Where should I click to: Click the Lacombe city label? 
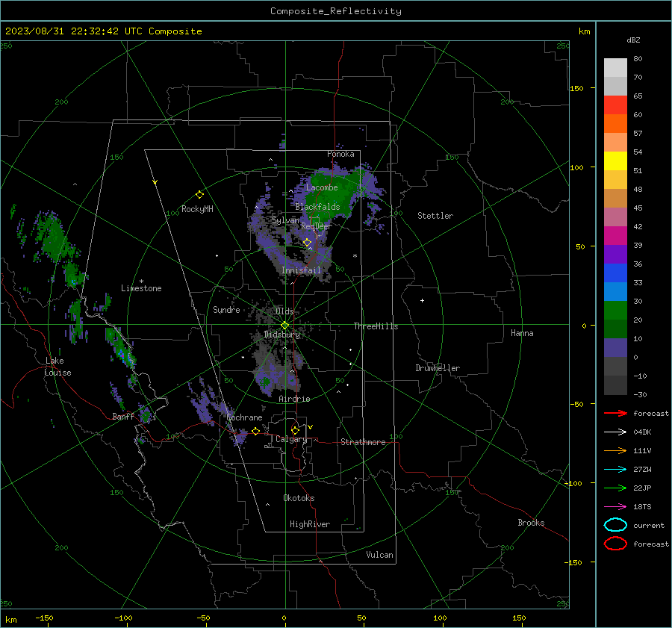(x=322, y=187)
